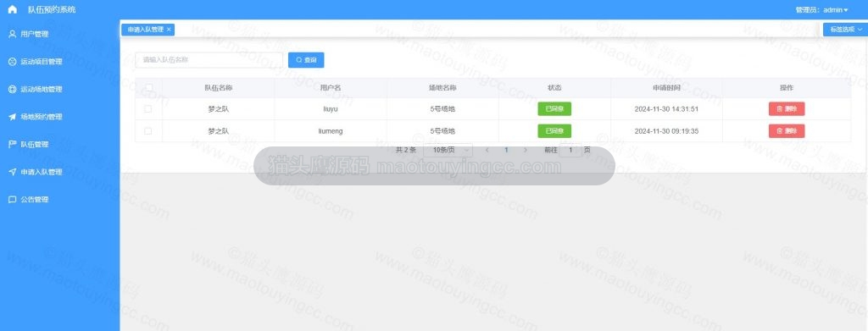Screen dimensions: 868x331
Task: Click the next page arrow in pagination
Action: coord(525,150)
